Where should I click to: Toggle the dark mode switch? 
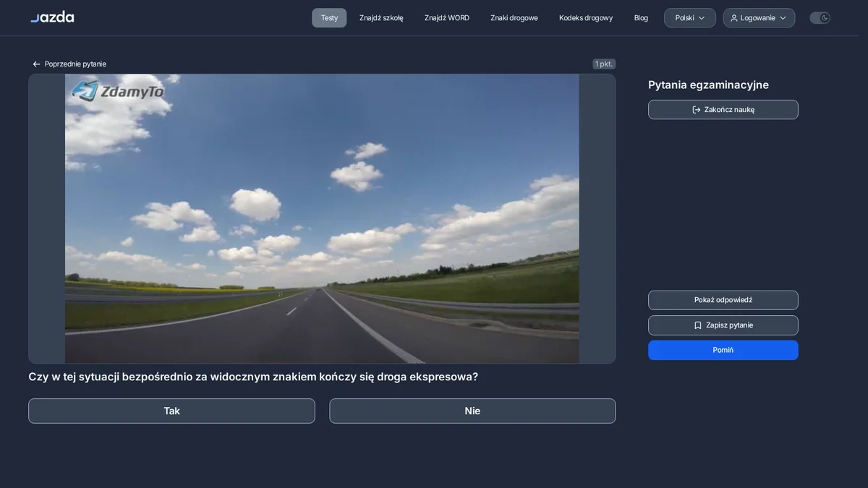(x=820, y=18)
